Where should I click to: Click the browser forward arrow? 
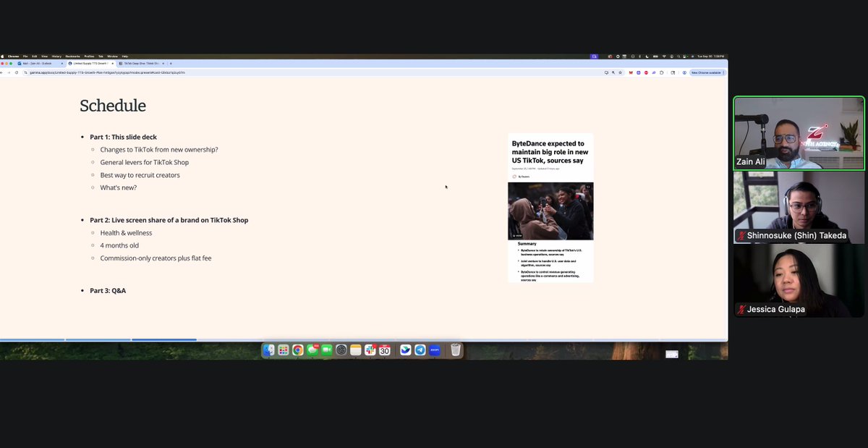tap(9, 72)
